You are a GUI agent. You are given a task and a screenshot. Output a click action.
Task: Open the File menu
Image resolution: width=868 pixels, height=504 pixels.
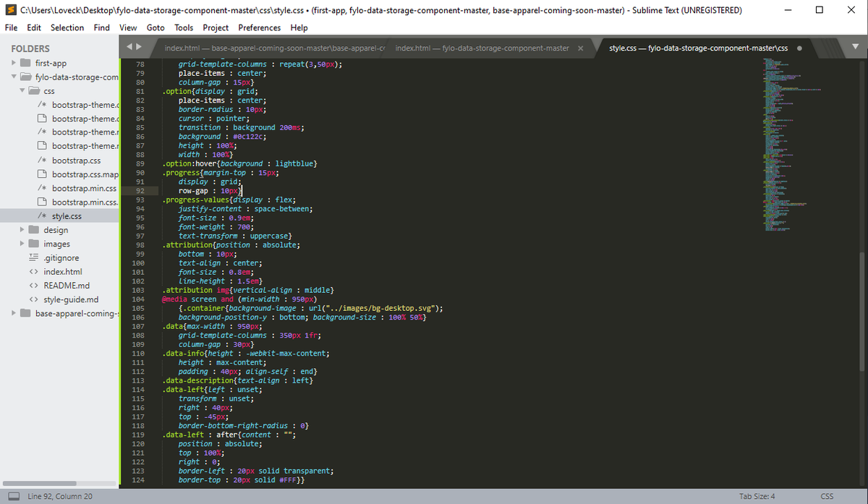(x=12, y=27)
